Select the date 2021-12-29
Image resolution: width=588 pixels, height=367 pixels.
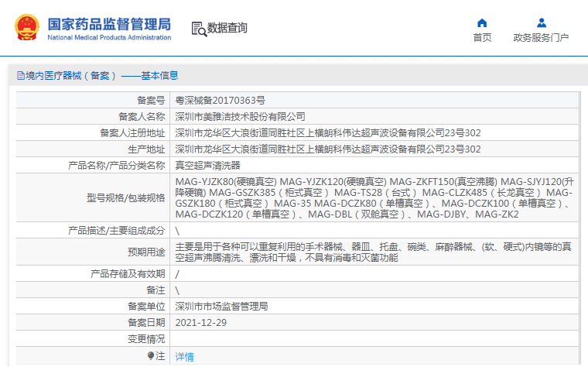pyautogui.click(x=200, y=323)
